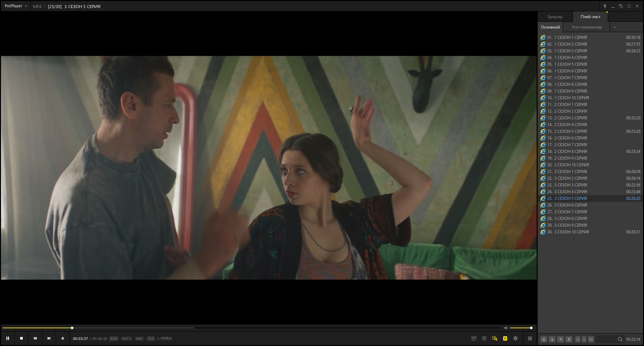Skip to previous playlist file
Screen dimensions: 644x346
[x=35, y=338]
